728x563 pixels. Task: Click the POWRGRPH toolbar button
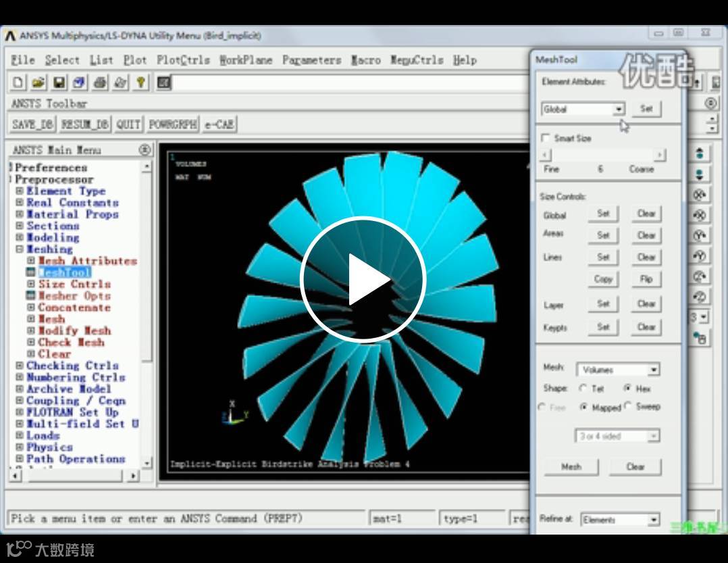point(173,124)
